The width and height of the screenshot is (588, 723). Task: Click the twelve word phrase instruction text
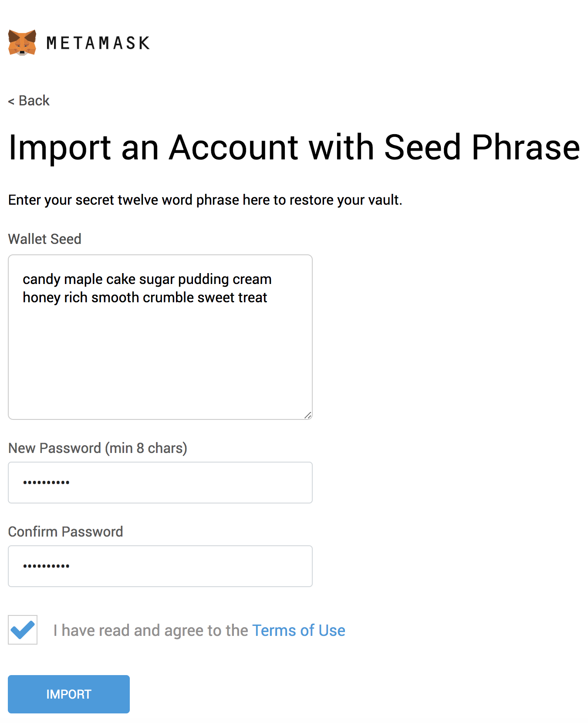(x=205, y=200)
